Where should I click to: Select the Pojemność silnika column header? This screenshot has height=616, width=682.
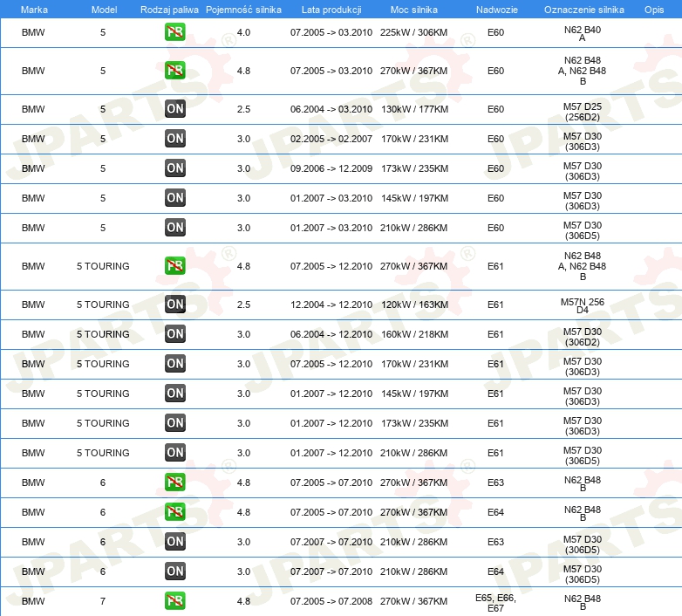click(243, 9)
